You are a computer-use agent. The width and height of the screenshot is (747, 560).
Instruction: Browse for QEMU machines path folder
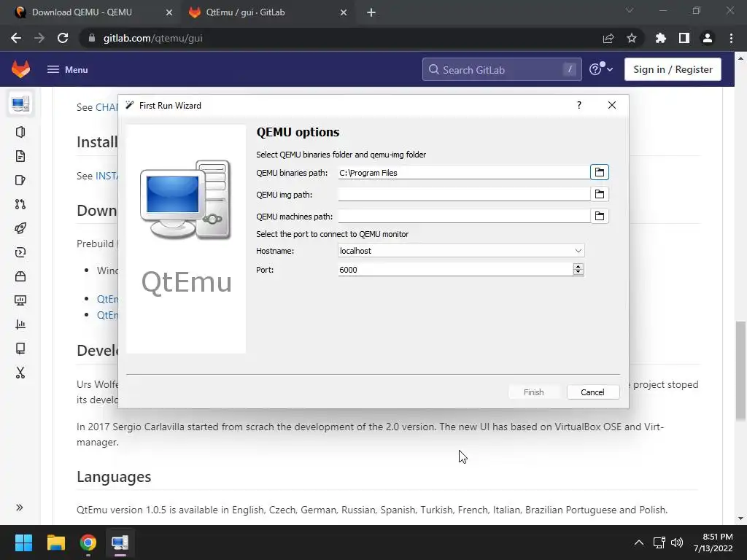coord(600,216)
